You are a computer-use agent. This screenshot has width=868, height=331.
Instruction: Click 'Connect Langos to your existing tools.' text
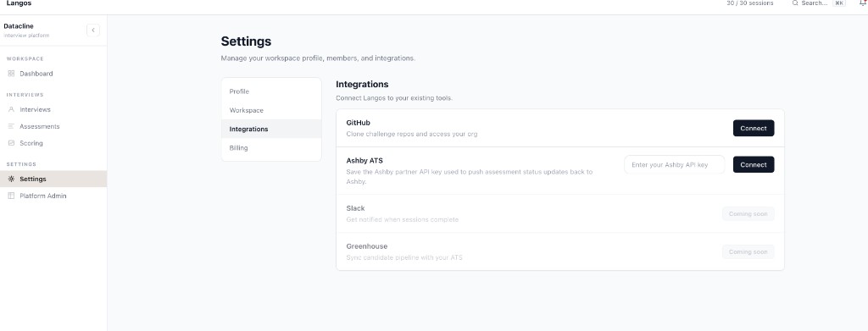394,98
